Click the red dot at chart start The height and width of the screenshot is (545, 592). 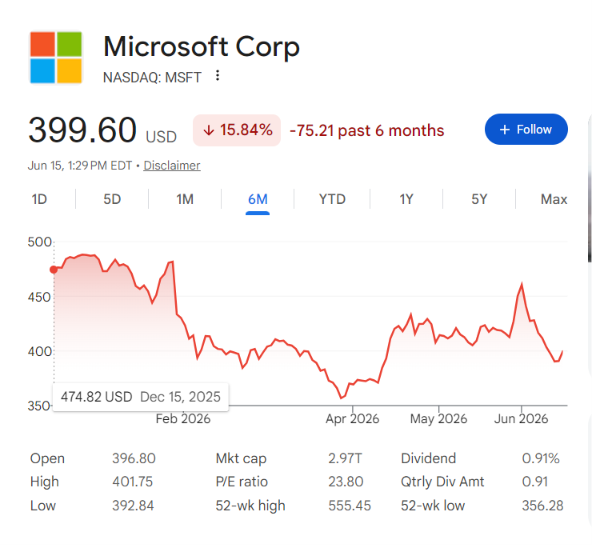54,269
